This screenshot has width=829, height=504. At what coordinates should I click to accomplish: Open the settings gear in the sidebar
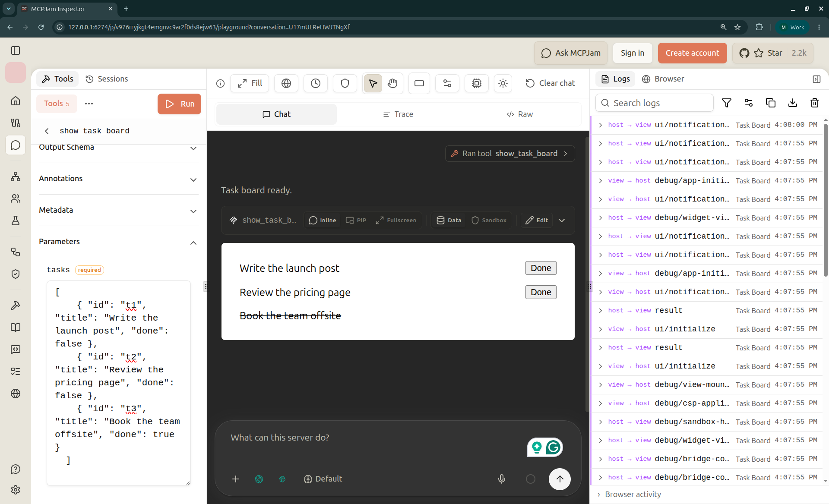point(16,490)
